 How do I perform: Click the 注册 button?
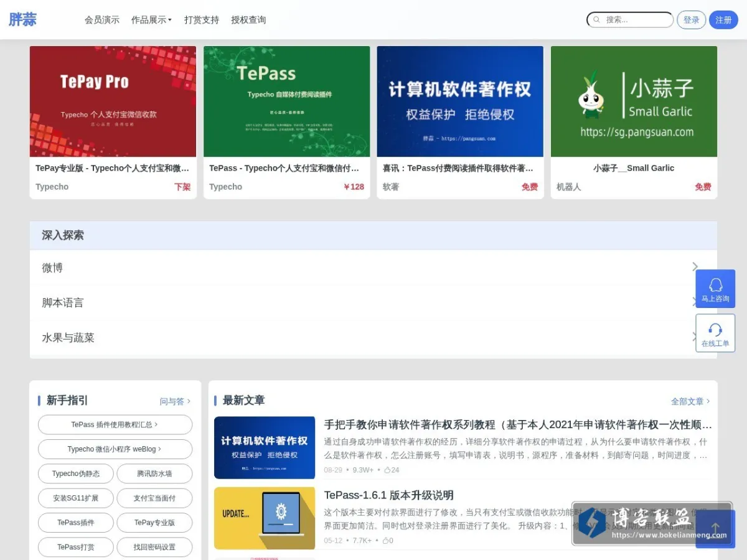click(x=723, y=20)
